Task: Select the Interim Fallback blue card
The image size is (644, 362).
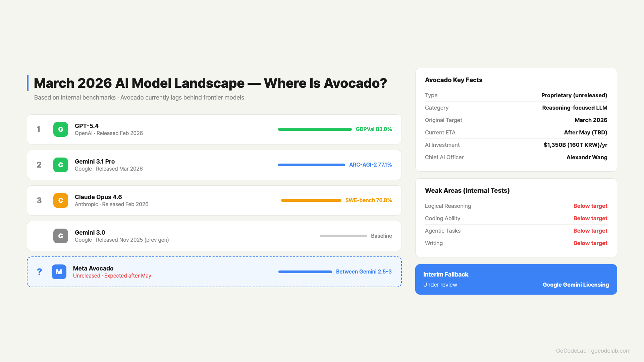Action: 516,279
